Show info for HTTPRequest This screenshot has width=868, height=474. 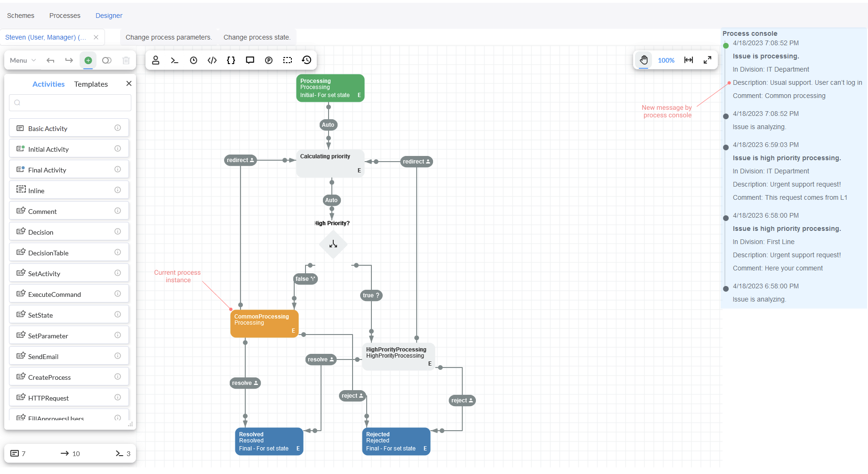118,397
